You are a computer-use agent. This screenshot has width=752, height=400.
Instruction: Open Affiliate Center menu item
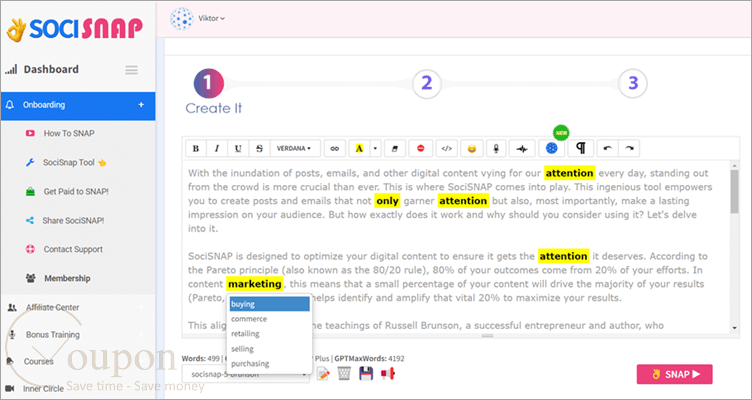pyautogui.click(x=53, y=307)
